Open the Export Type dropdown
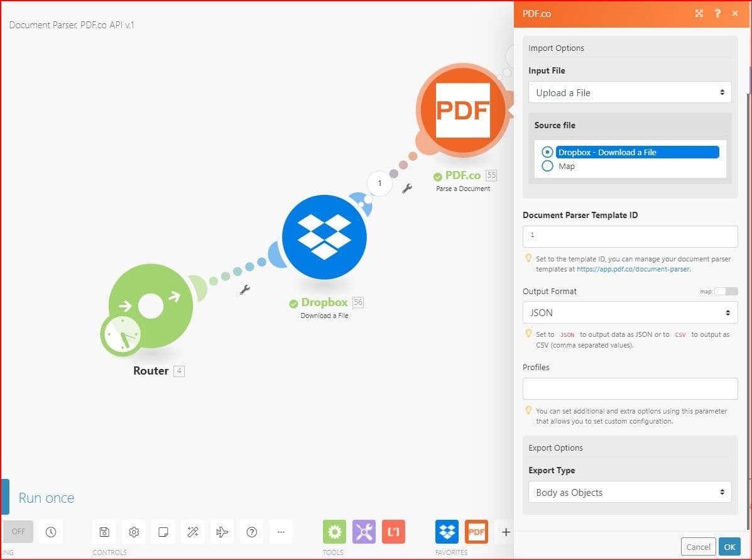The height and width of the screenshot is (560, 752). pos(629,492)
